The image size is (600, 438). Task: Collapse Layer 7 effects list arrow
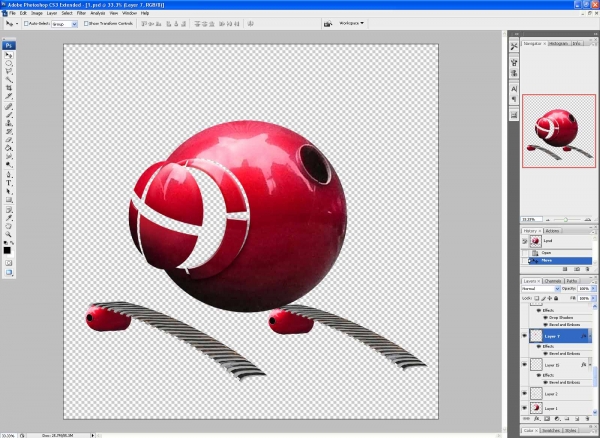pos(591,336)
